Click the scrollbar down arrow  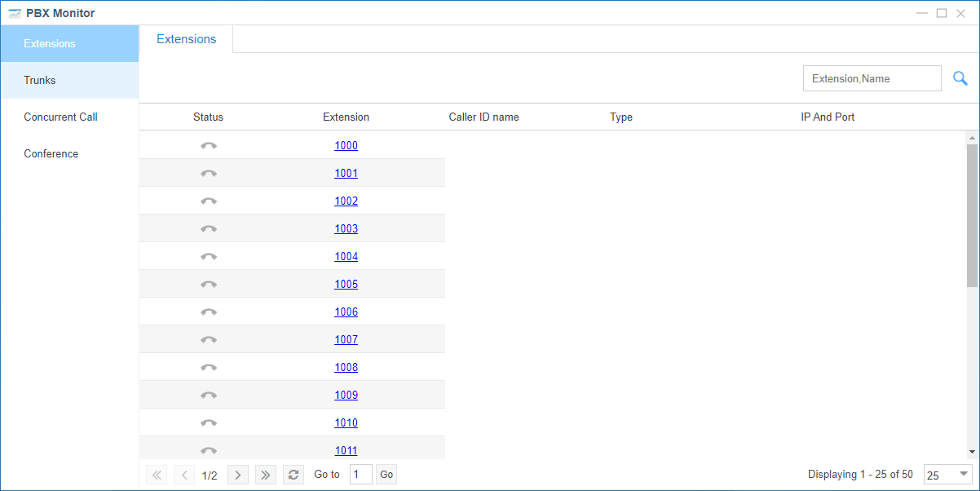972,451
